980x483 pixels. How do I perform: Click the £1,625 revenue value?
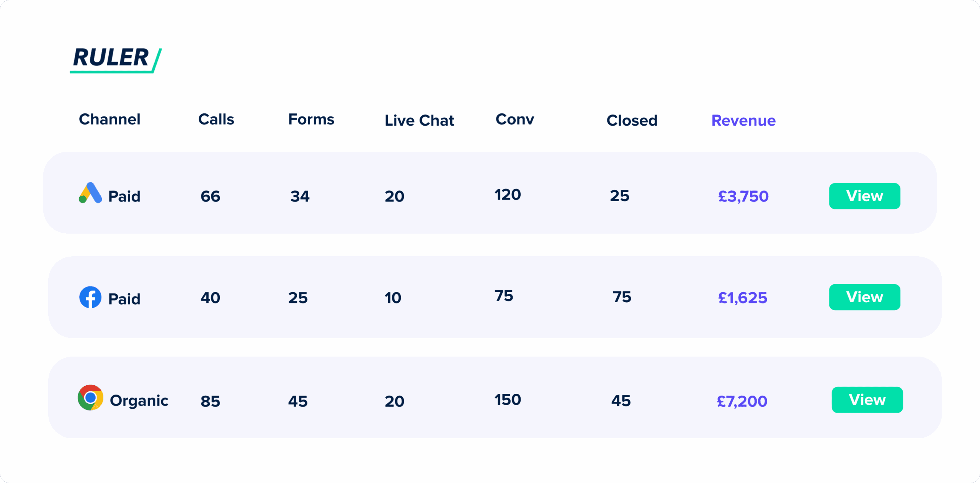743,298
